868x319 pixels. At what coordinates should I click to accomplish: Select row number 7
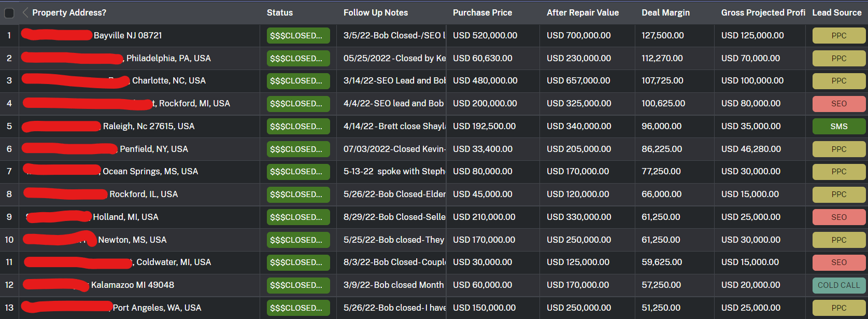pyautogui.click(x=9, y=171)
